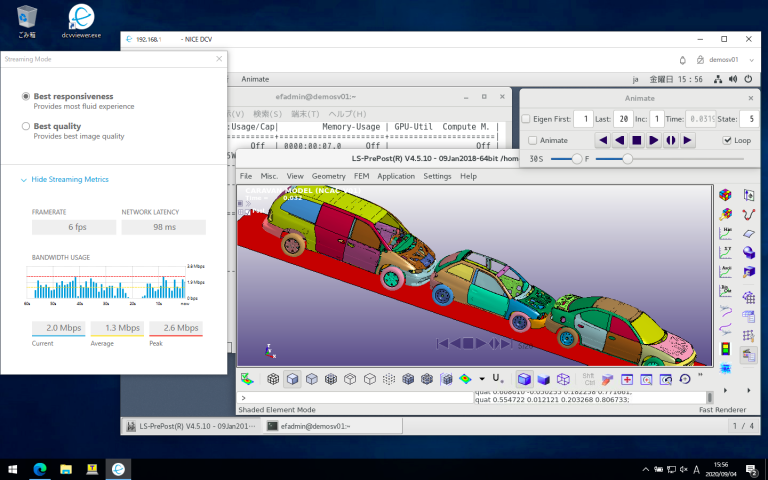Click the shaded element mode cube icon
This screenshot has height=480, width=768.
pyautogui.click(x=292, y=379)
